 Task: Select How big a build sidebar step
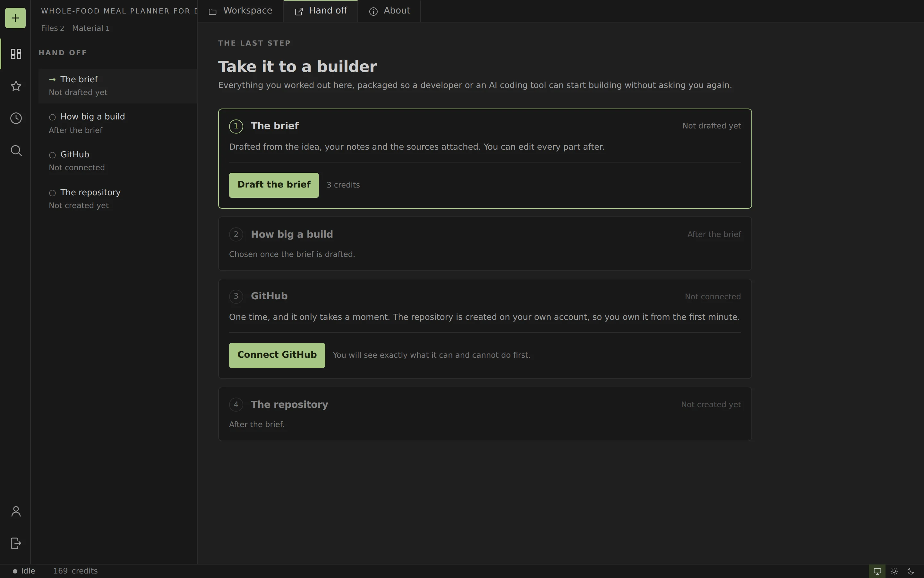pos(118,123)
